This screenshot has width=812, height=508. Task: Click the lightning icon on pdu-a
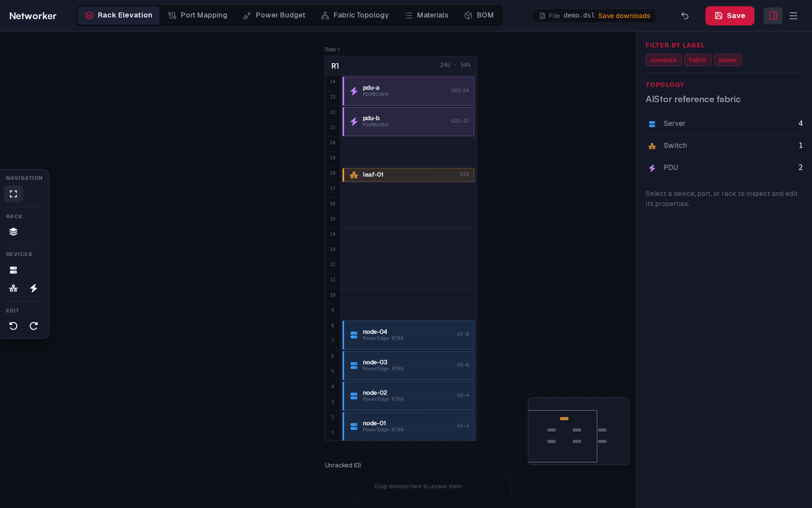354,91
